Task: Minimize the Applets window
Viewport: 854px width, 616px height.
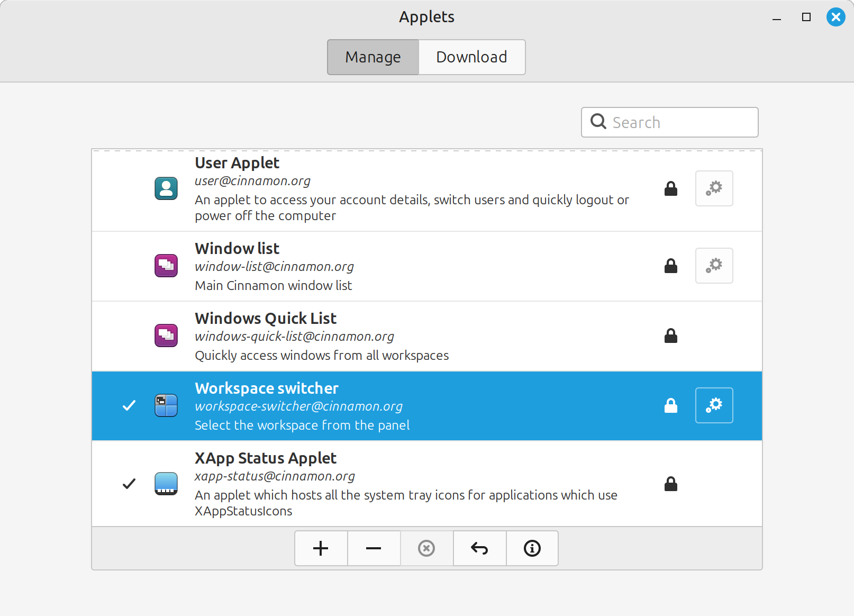Action: pos(777,17)
